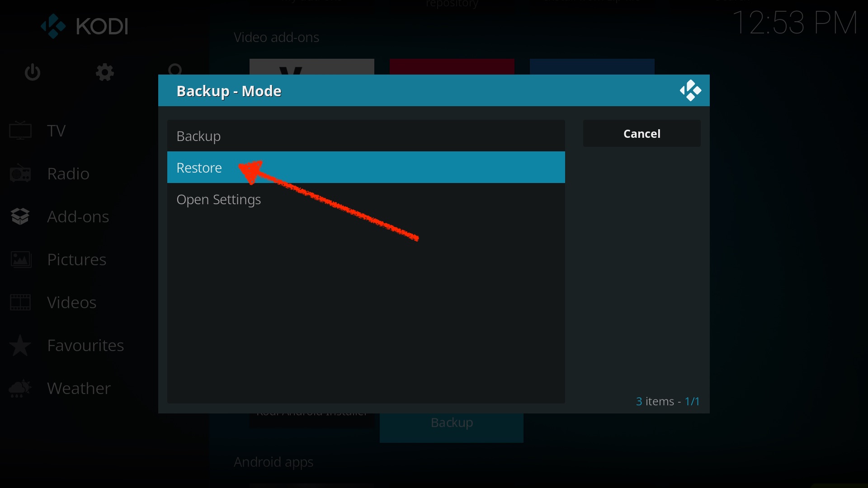This screenshot has width=868, height=488.
Task: Click the power icon in sidebar
Action: point(33,72)
